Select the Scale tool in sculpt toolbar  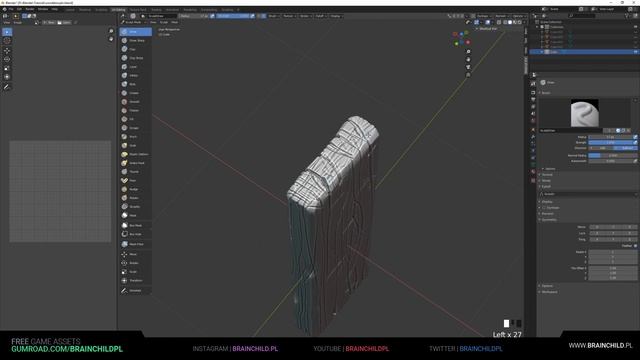[x=136, y=272]
